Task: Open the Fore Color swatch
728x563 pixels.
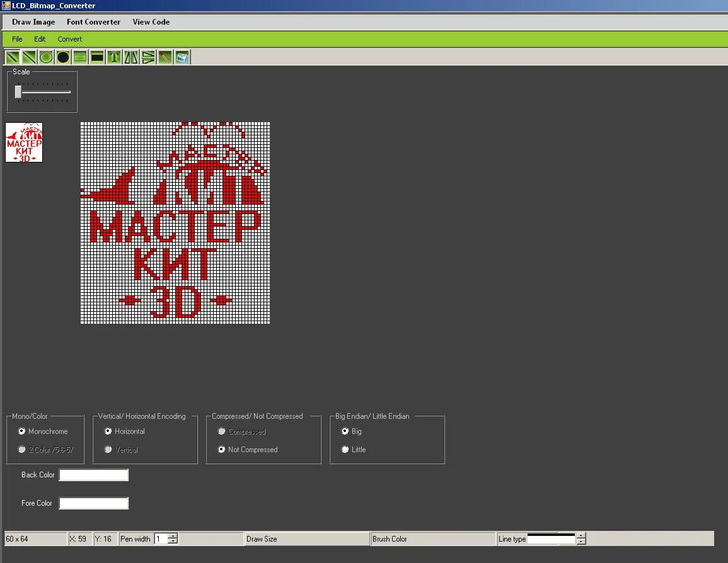Action: coord(94,503)
